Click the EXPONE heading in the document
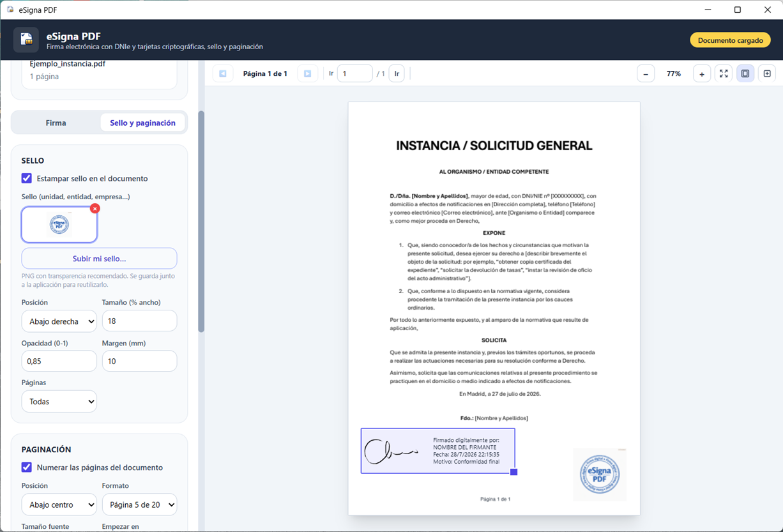The height and width of the screenshot is (532, 783). click(494, 233)
